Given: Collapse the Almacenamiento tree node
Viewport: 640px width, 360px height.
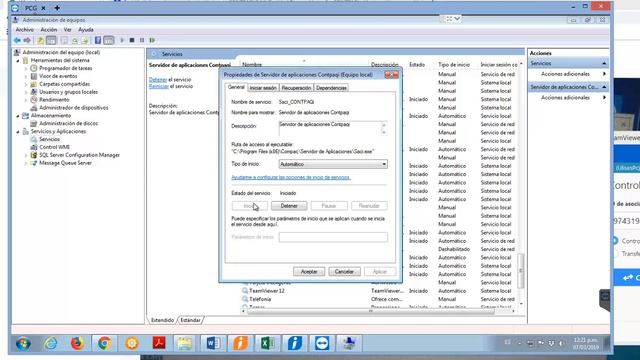Looking at the screenshot, I should pyautogui.click(x=18, y=116).
